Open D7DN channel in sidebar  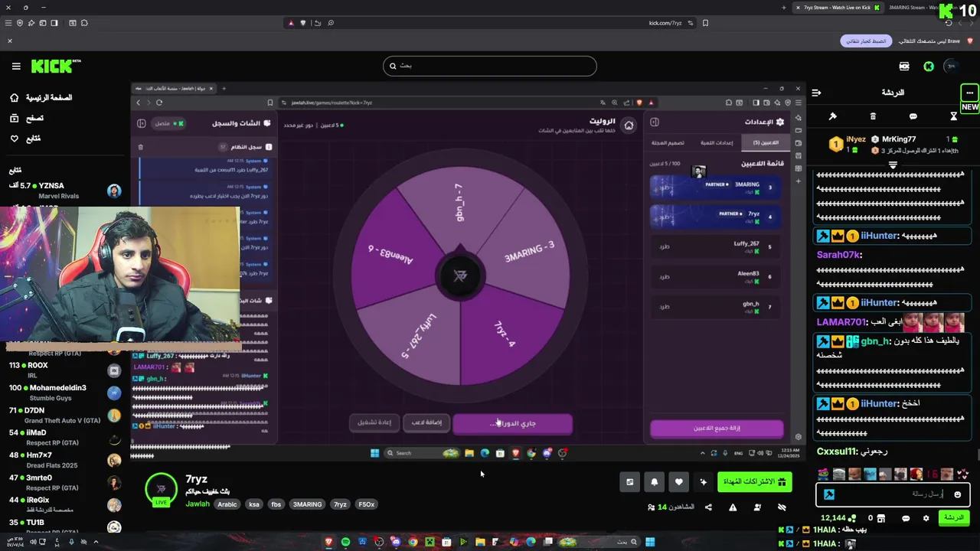pyautogui.click(x=65, y=416)
